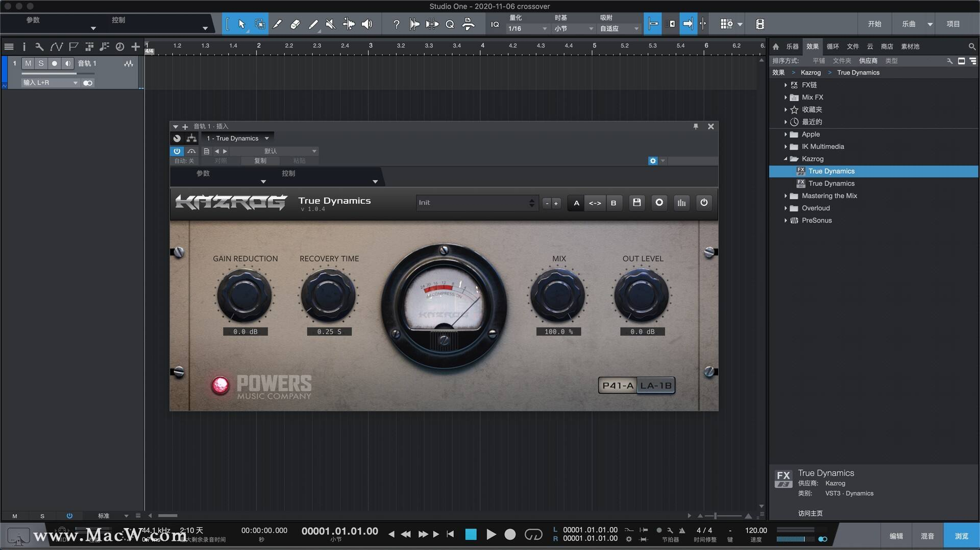This screenshot has height=550, width=980.
Task: Switch to the 素材池 browser tab
Action: [x=910, y=46]
